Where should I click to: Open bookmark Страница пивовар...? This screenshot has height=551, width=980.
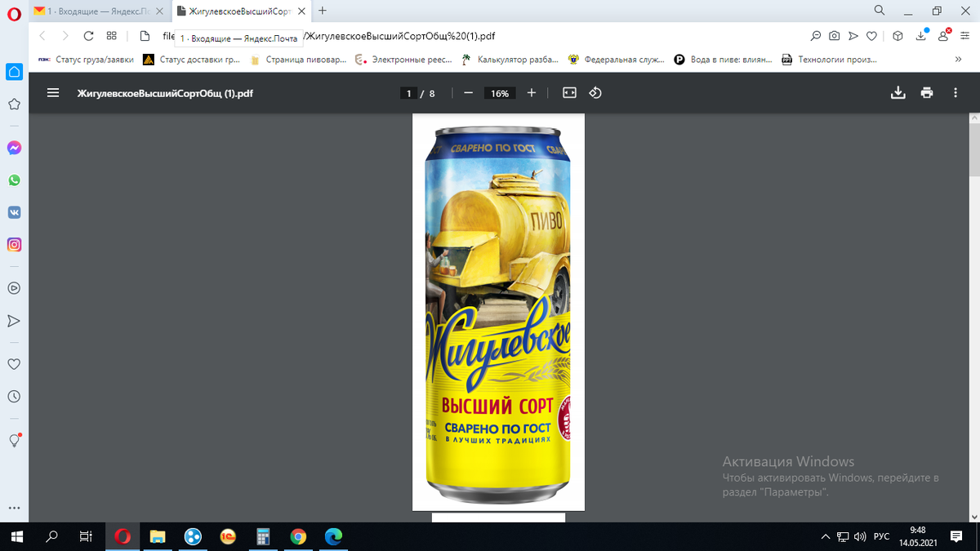(298, 60)
